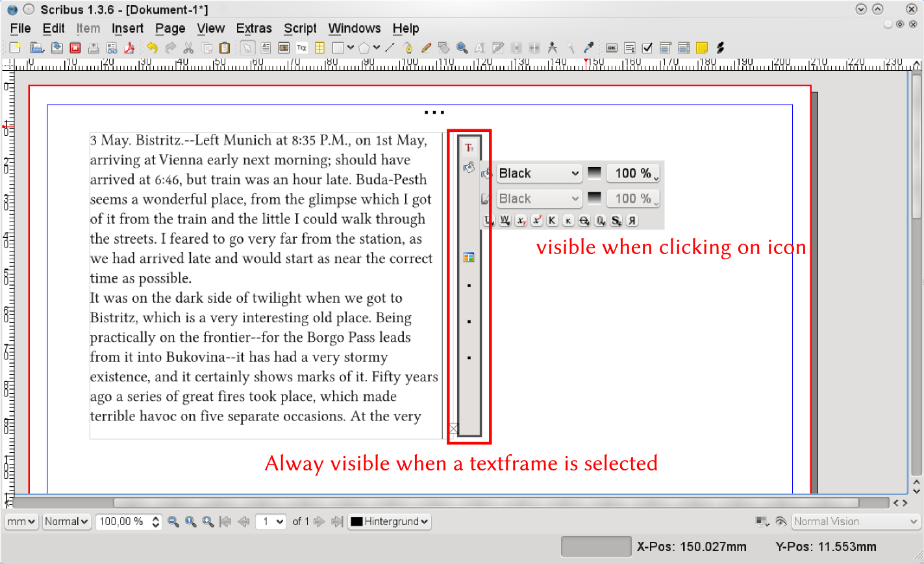
Task: Click the Insert PDF push button OK tool
Action: tap(612, 47)
